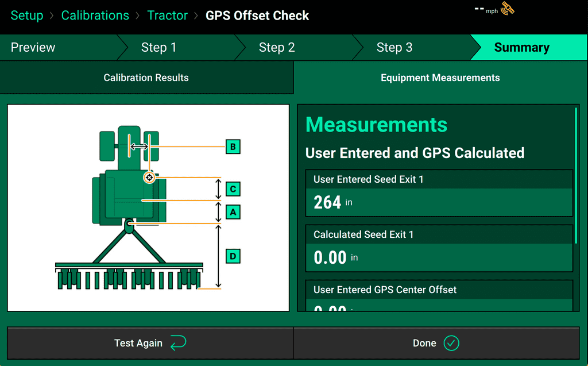Screen dimensions: 588x366
Task: Navigate to Setup in the breadcrumb
Action: pyautogui.click(x=27, y=16)
